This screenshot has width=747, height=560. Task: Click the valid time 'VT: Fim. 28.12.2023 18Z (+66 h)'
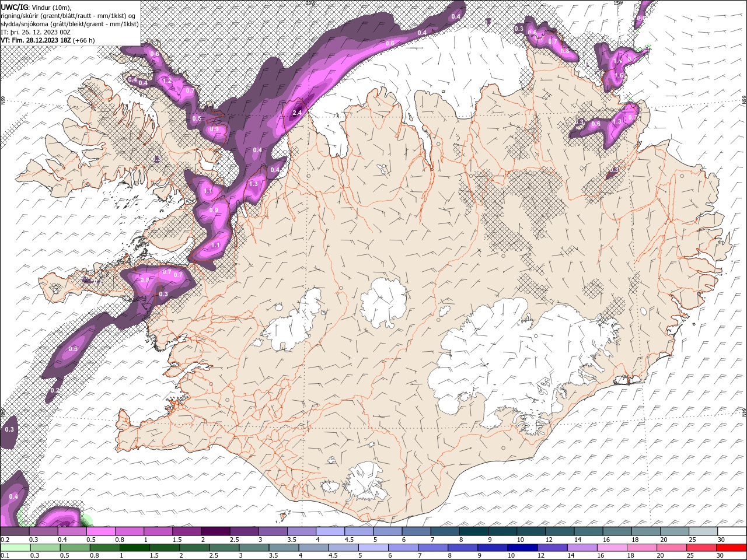coord(48,40)
